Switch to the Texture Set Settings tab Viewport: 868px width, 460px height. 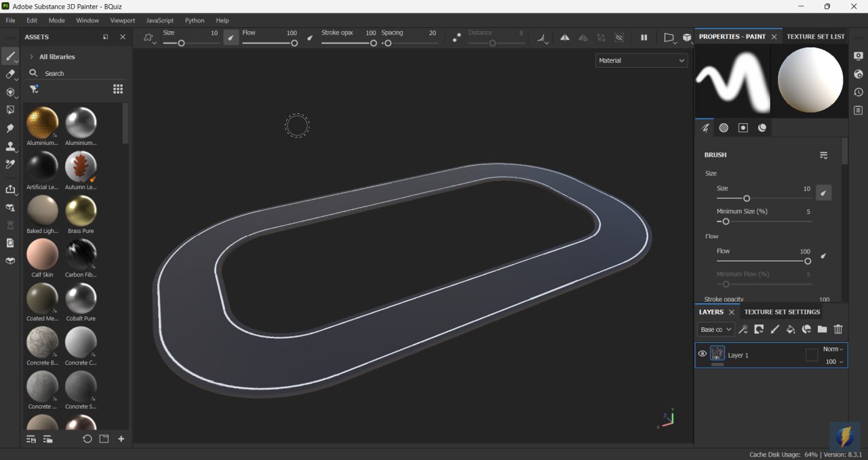pyautogui.click(x=782, y=312)
